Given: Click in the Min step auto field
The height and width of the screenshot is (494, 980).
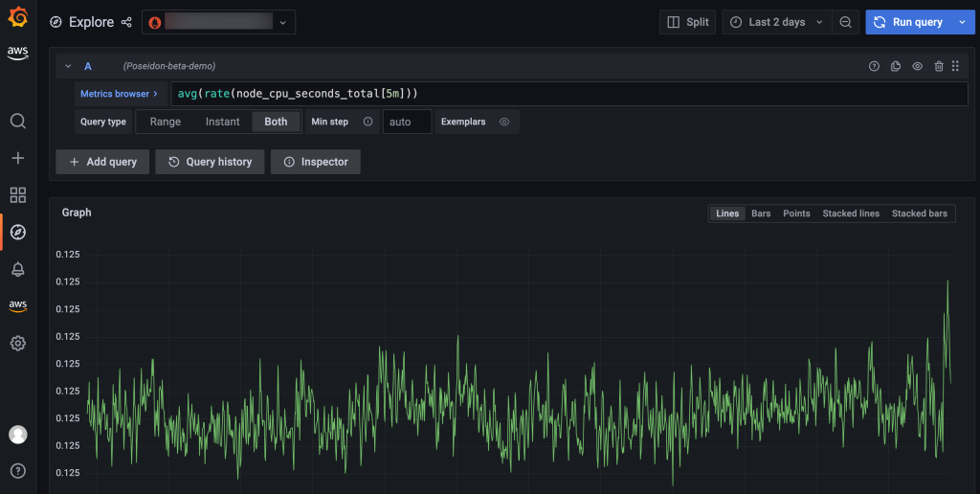Looking at the screenshot, I should coord(407,122).
